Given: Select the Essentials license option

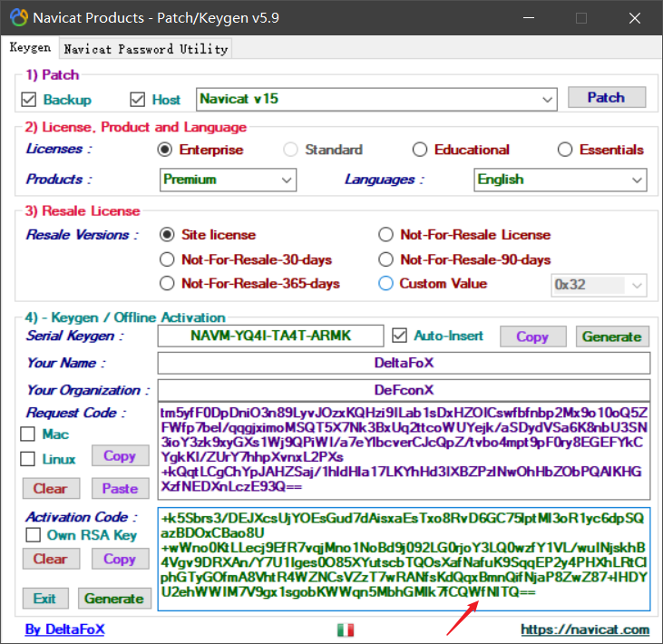Looking at the screenshot, I should pyautogui.click(x=565, y=150).
